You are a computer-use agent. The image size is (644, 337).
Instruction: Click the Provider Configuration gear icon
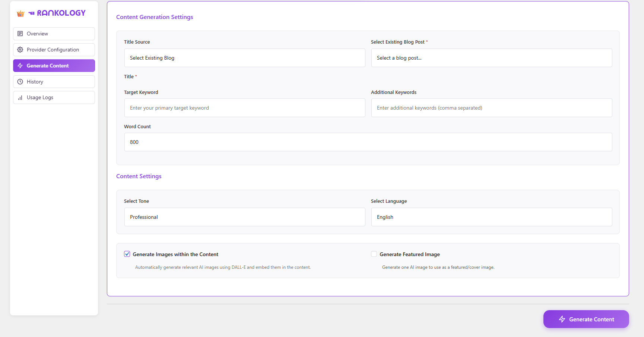20,50
